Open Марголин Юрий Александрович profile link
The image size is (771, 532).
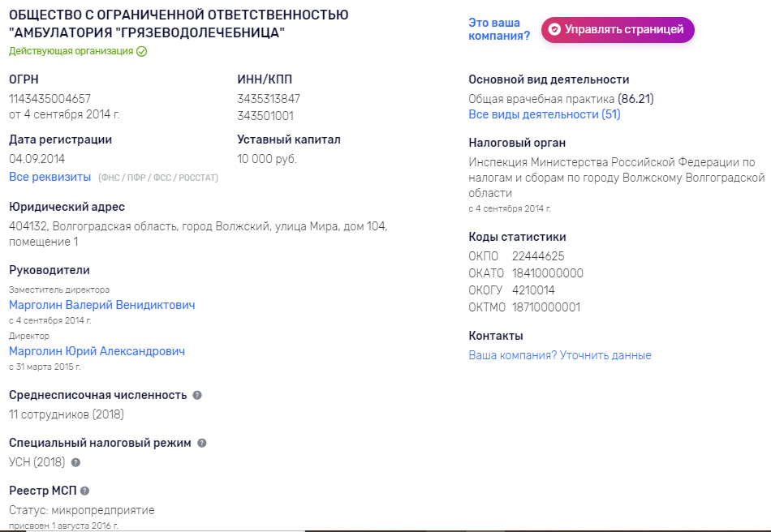(x=97, y=351)
